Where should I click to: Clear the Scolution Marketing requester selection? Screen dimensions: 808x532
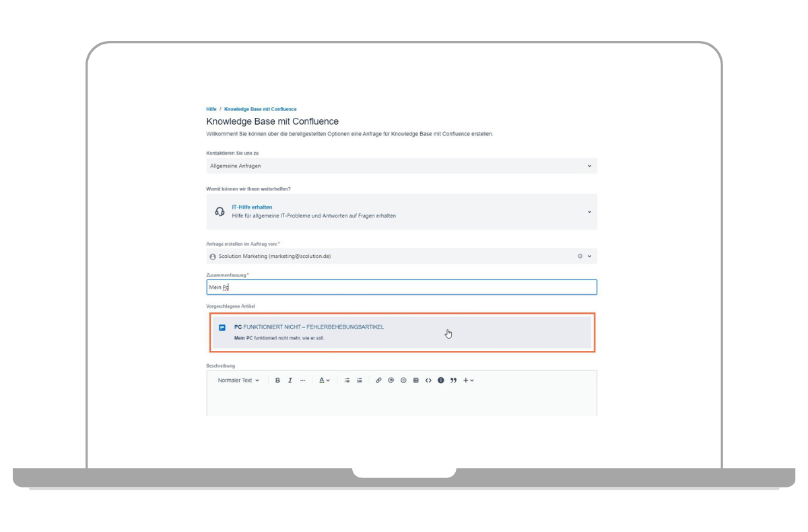pyautogui.click(x=580, y=257)
